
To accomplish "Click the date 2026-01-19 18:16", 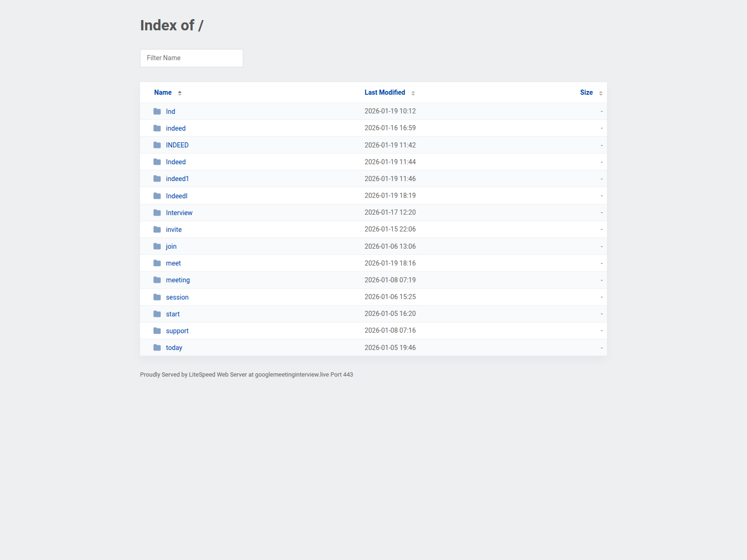I will [390, 263].
